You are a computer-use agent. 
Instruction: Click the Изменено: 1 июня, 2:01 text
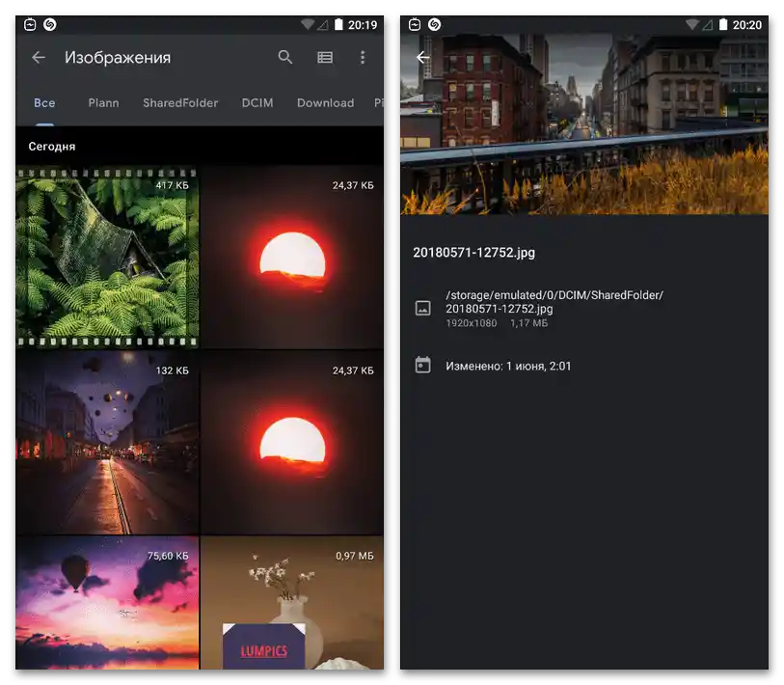coord(508,367)
